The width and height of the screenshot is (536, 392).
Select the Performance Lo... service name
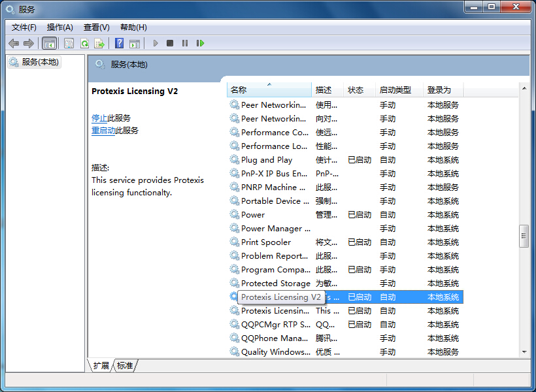point(274,146)
